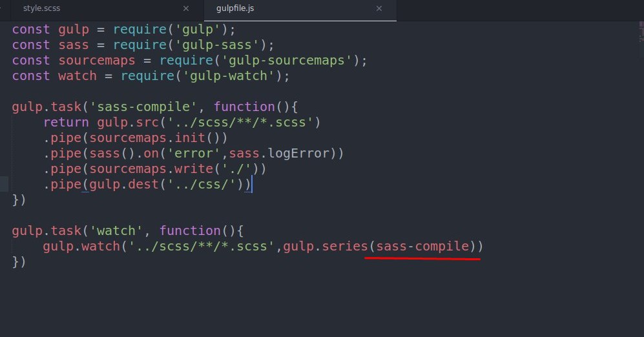Click sourcemaps.write call
644x337 pixels.
151,169
